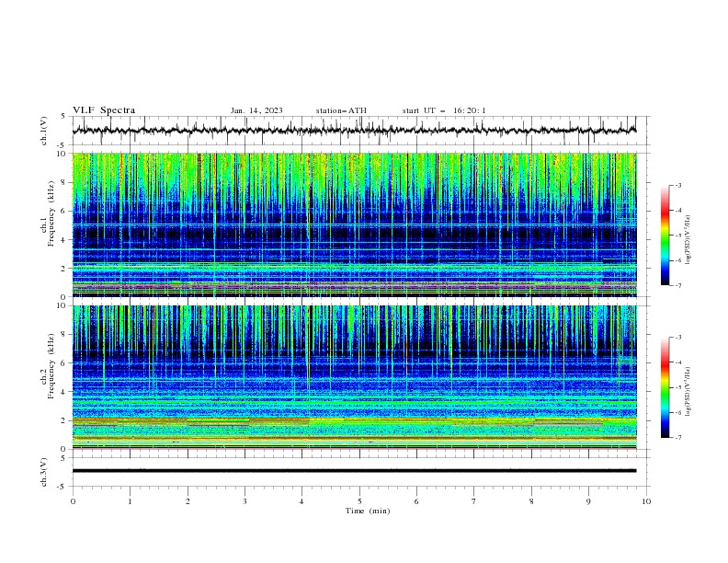Click the "-7" tick on ch.1 colorbar
Viewport: 728px width, 563px height.
tap(677, 286)
